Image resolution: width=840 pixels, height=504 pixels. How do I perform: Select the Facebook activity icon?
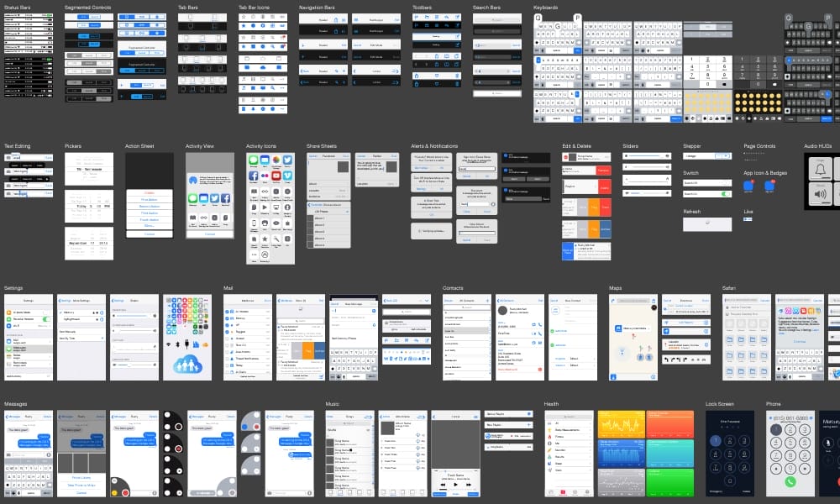point(254,176)
